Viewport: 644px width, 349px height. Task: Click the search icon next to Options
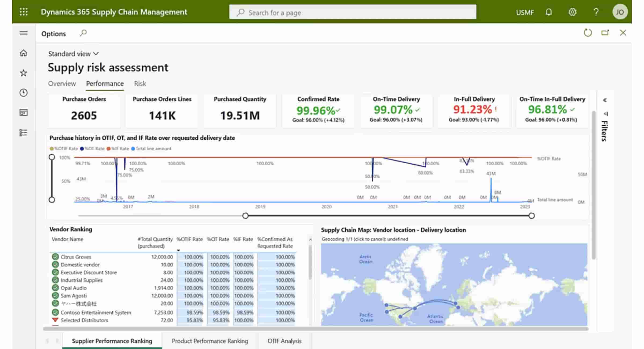[83, 33]
